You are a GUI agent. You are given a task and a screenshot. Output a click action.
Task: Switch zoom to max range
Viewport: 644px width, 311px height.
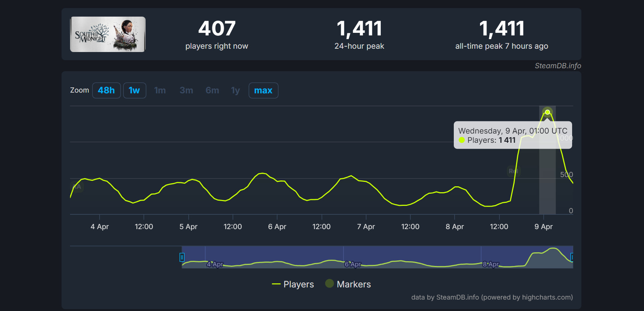(x=263, y=90)
